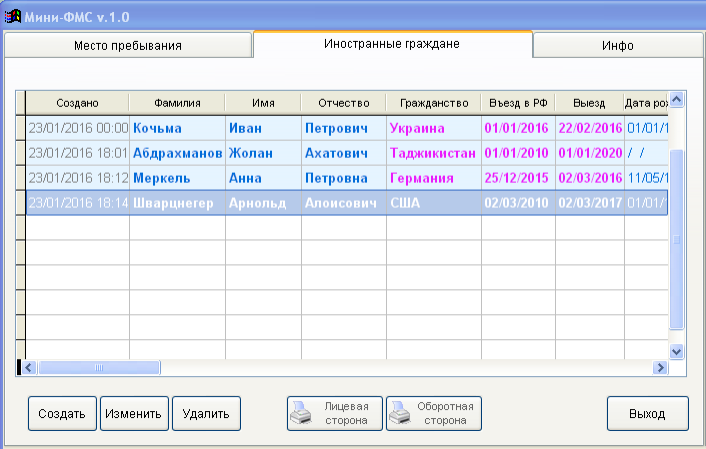Click the Удалить button
706x449 pixels.
point(206,413)
